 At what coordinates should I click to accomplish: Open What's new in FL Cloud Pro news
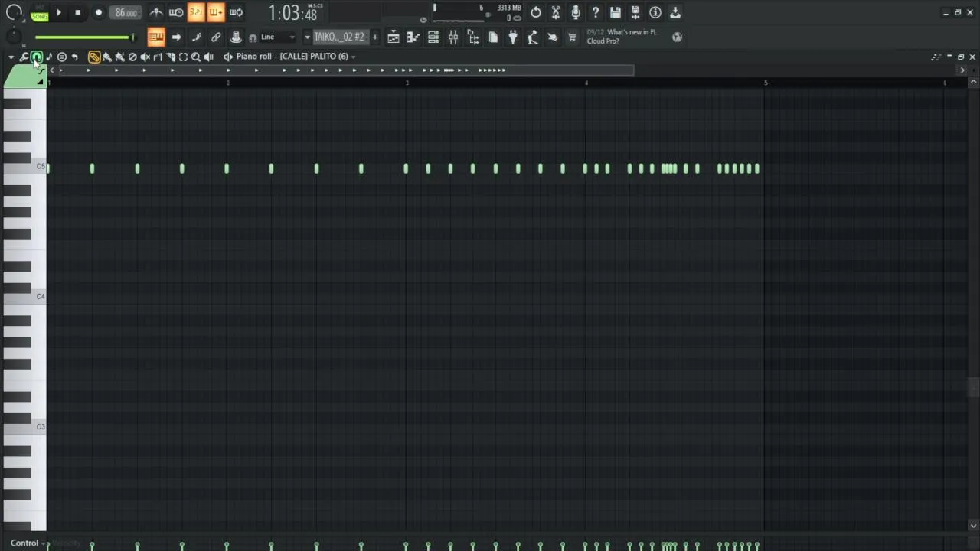point(625,37)
